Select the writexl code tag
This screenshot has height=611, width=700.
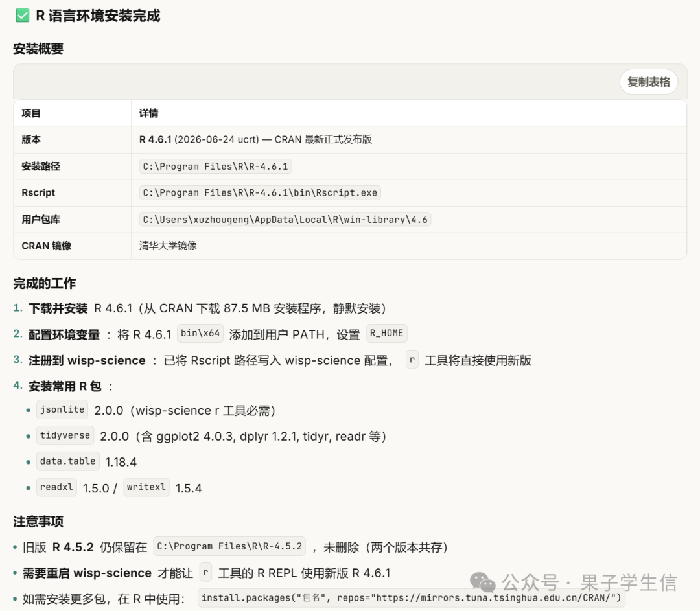pos(146,487)
